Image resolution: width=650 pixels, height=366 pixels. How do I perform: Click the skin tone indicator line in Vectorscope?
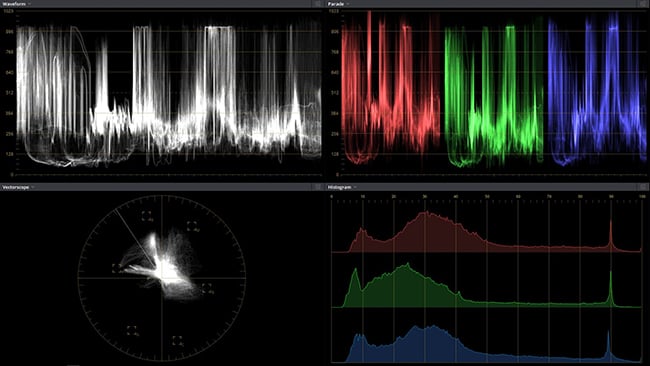coord(135,237)
